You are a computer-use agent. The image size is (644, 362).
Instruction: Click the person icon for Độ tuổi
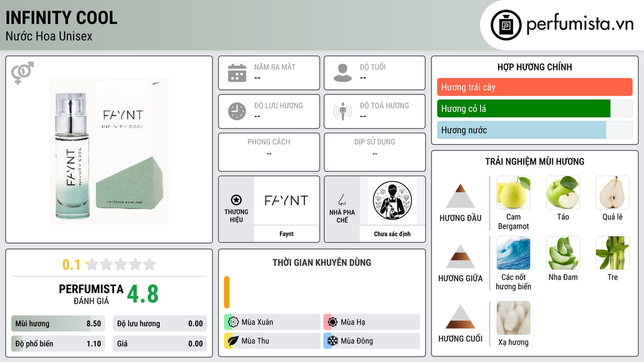click(x=343, y=73)
